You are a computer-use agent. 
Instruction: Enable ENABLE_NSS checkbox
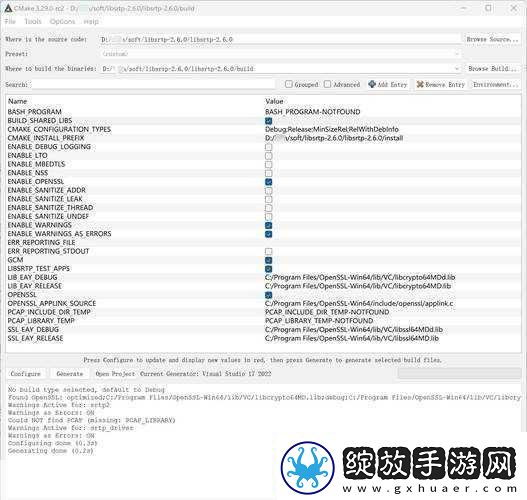pyautogui.click(x=268, y=173)
